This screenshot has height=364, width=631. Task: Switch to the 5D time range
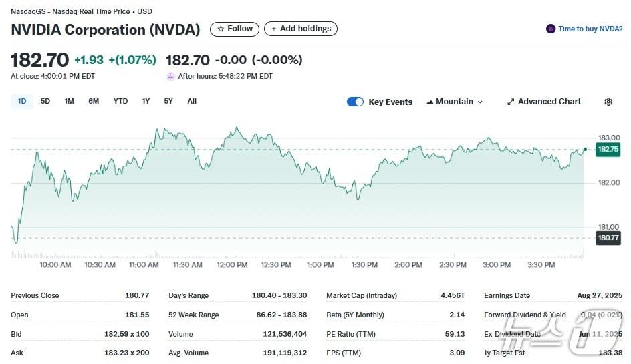point(45,102)
